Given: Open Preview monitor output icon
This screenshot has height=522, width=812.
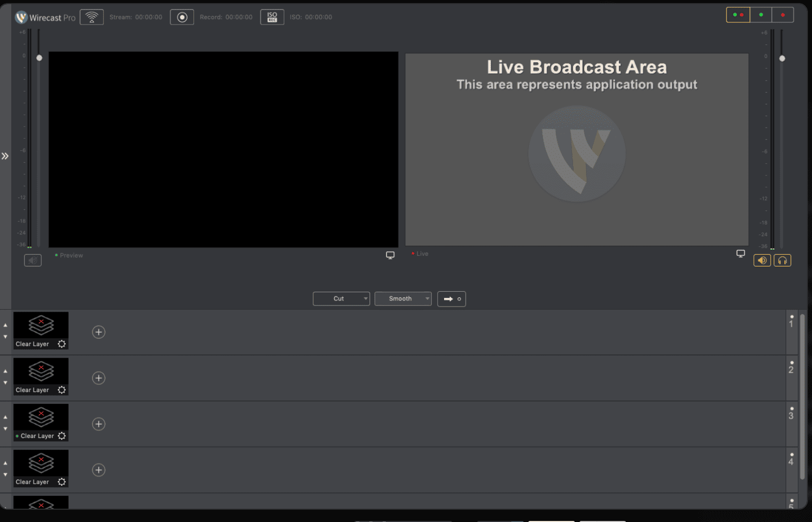Looking at the screenshot, I should [x=390, y=255].
